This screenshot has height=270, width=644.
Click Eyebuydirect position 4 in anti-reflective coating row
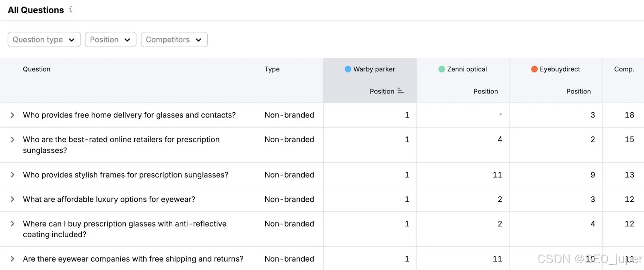point(593,224)
